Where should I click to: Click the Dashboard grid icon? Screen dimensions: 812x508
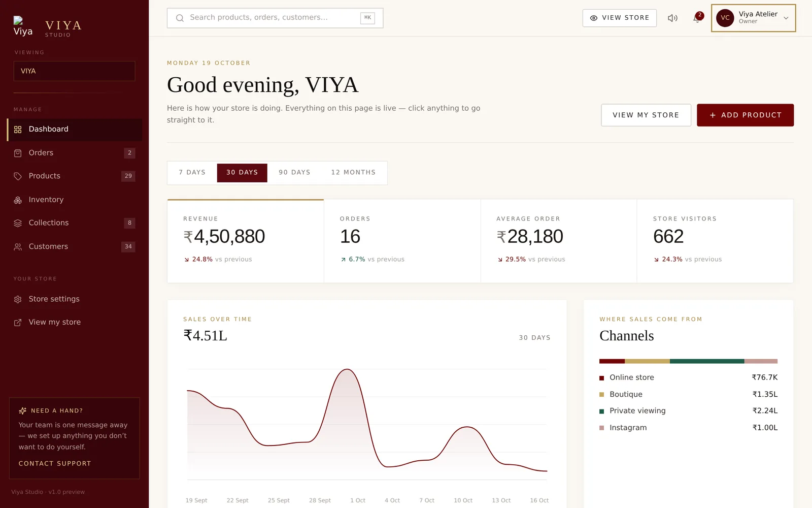pyautogui.click(x=18, y=130)
